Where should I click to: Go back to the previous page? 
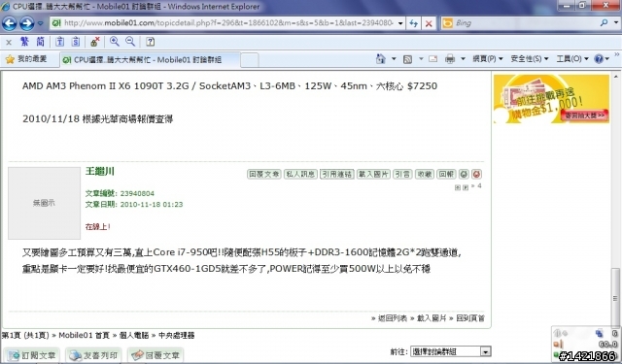(x=10, y=23)
